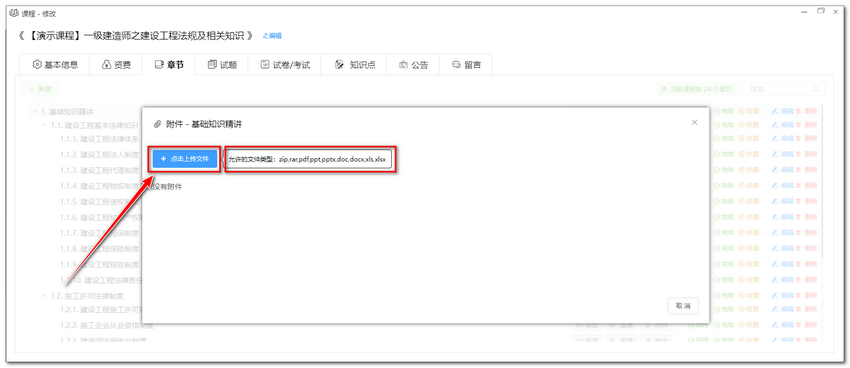Click 删除 in the 1.1.8 row

807,249
